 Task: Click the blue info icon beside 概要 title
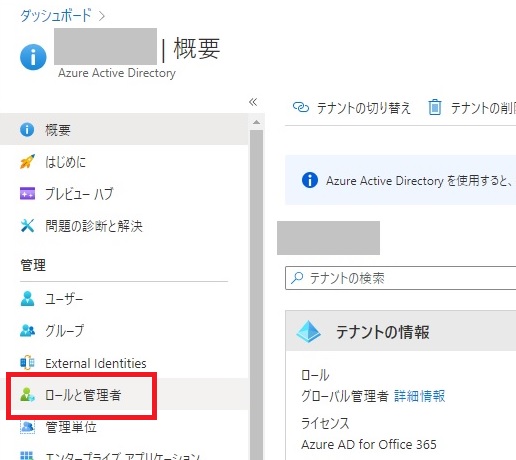coord(33,57)
